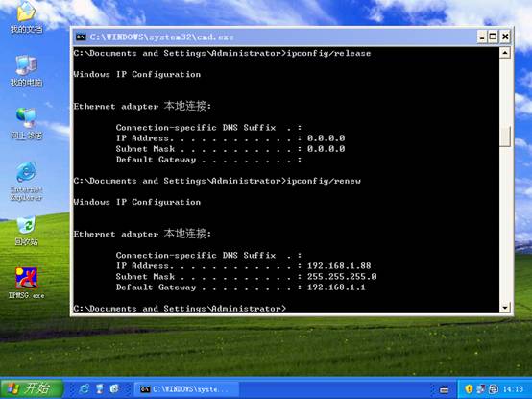
Task: Click the last command prompt line
Action: (x=180, y=309)
